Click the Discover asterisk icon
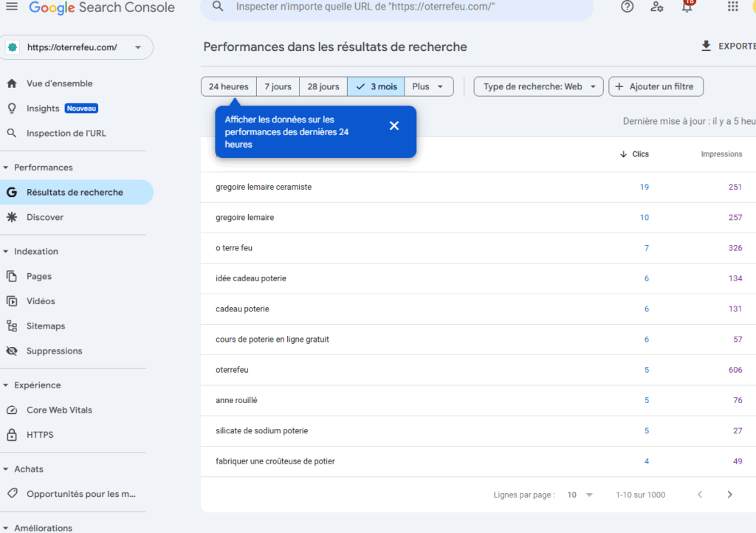This screenshot has width=756, height=533. tap(12, 217)
